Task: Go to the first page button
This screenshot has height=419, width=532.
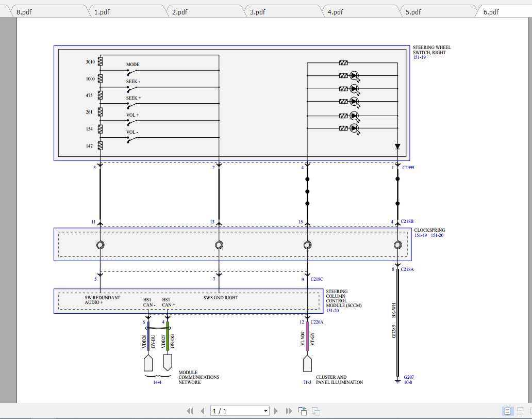Action: coord(190,411)
